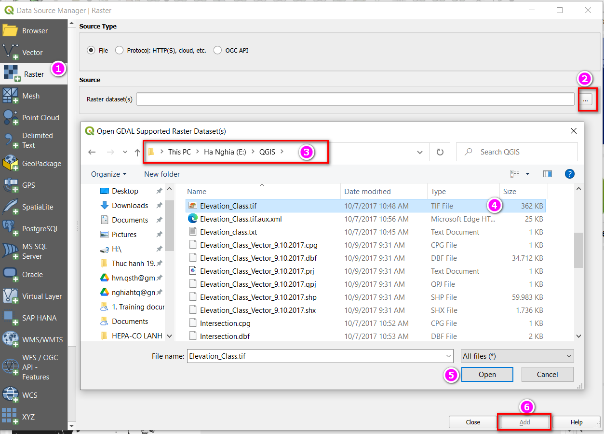Click QGIS in the breadcrumb path
Image resolution: width=604 pixels, height=434 pixels.
pos(267,152)
